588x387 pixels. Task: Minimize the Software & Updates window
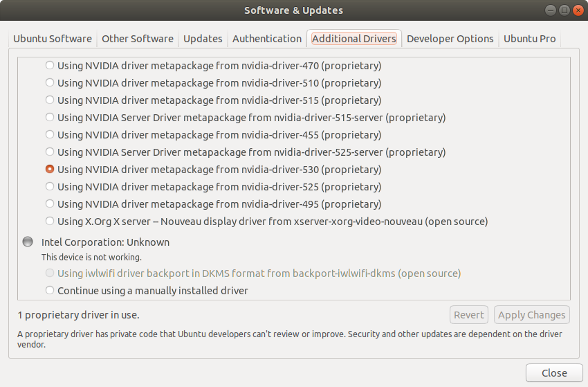tap(551, 10)
